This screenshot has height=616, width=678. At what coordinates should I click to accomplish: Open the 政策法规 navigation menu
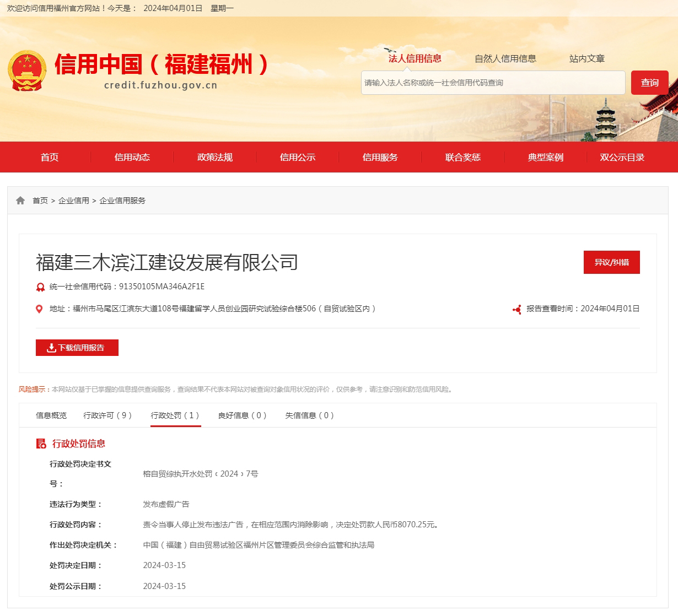(x=215, y=157)
